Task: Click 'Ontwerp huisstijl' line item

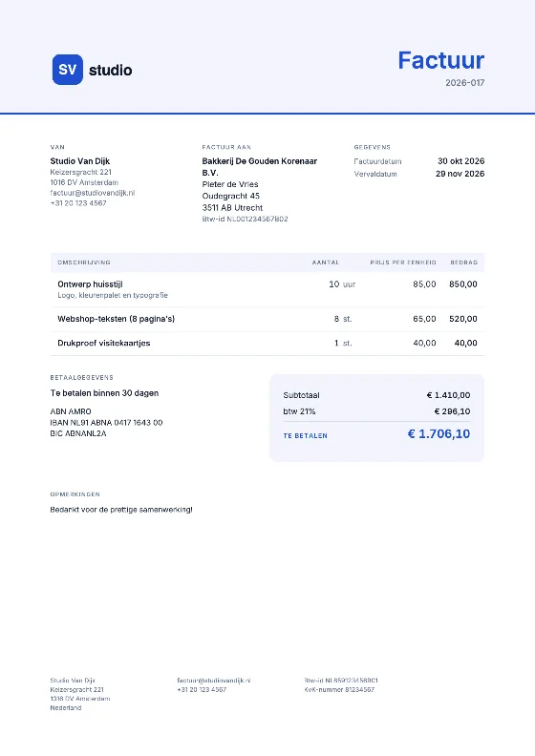Action: 90,284
